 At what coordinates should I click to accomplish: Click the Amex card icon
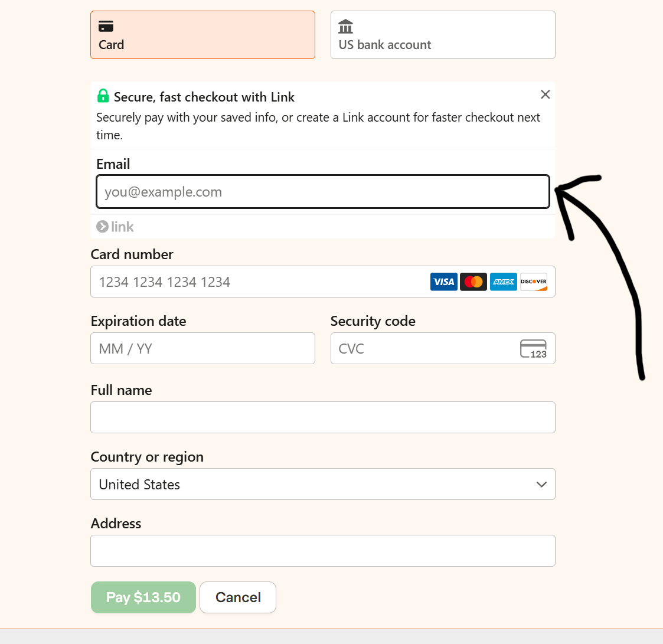(503, 282)
